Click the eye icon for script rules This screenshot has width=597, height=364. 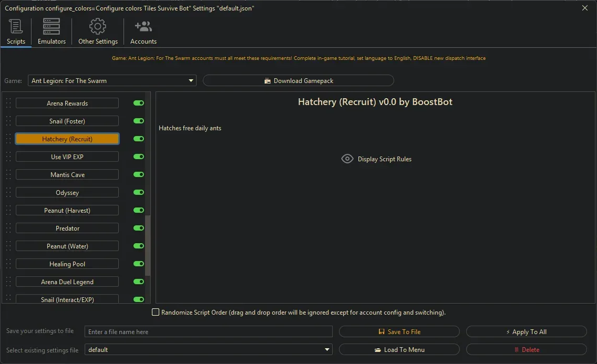[347, 159]
